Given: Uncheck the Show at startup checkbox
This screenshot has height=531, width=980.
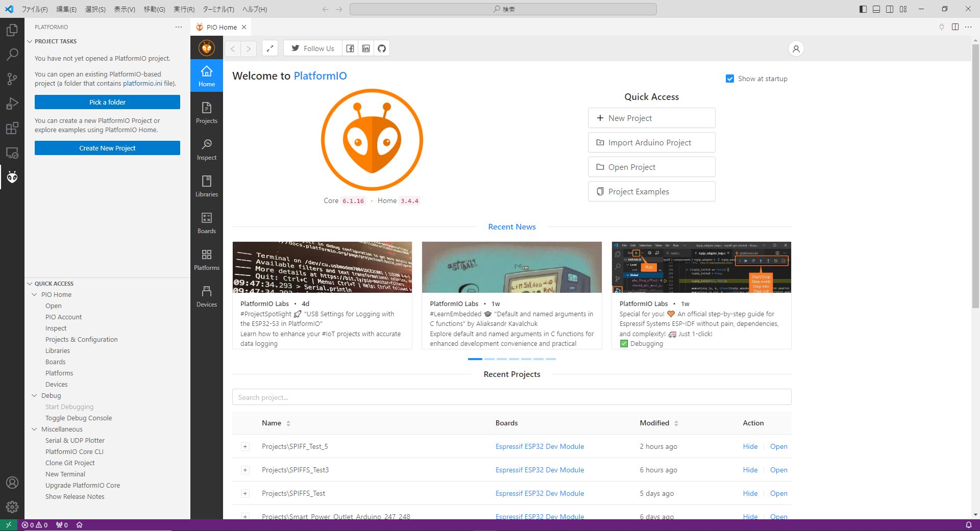Looking at the screenshot, I should pos(730,79).
